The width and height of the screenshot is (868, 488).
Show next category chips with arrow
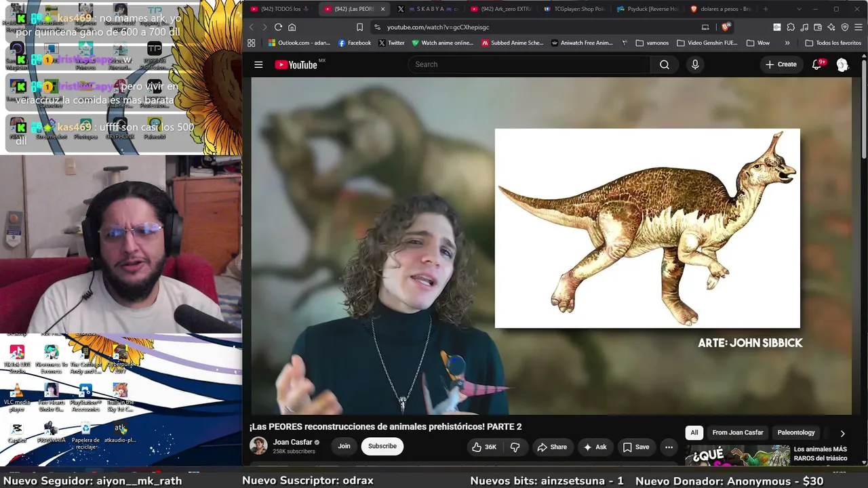tap(842, 433)
